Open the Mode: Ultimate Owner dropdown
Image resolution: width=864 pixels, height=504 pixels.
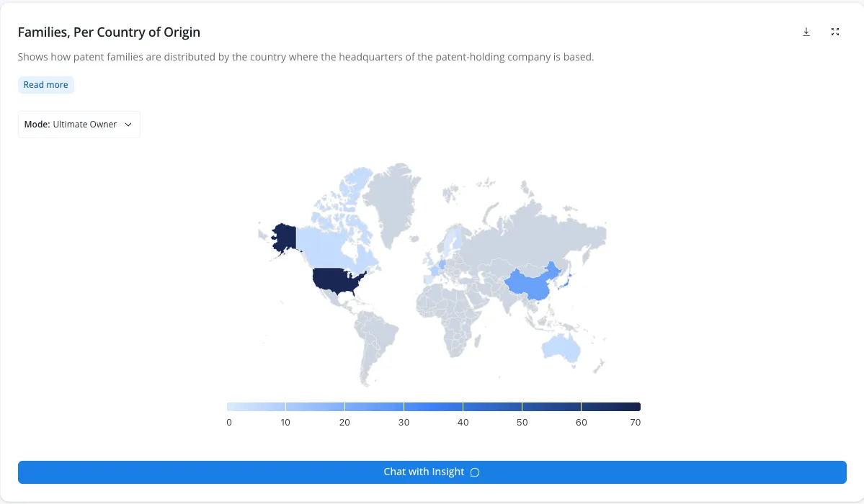click(x=79, y=125)
